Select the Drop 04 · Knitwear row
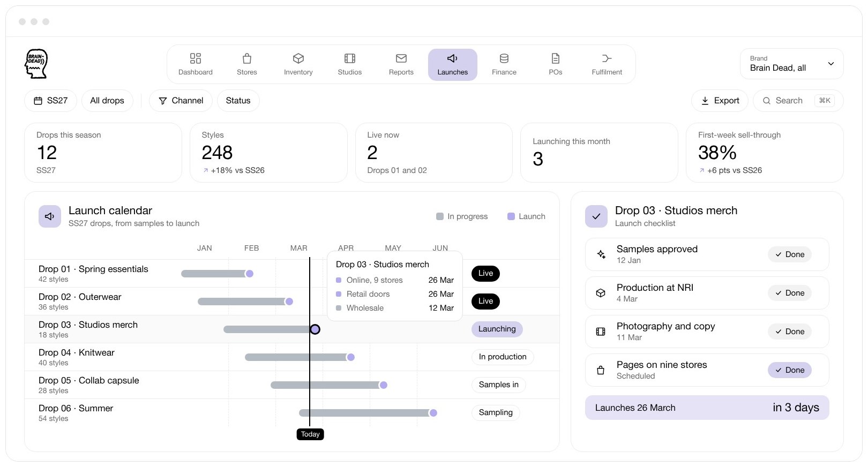Viewport: 868px width, 467px height. pos(292,357)
